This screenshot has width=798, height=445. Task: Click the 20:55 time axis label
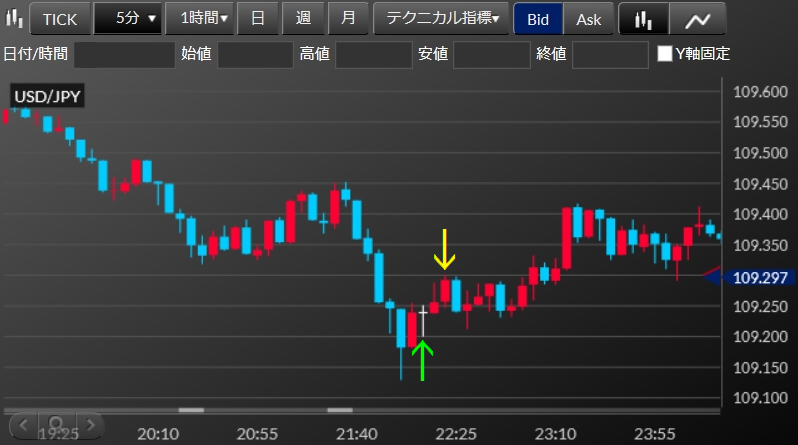[x=258, y=434]
